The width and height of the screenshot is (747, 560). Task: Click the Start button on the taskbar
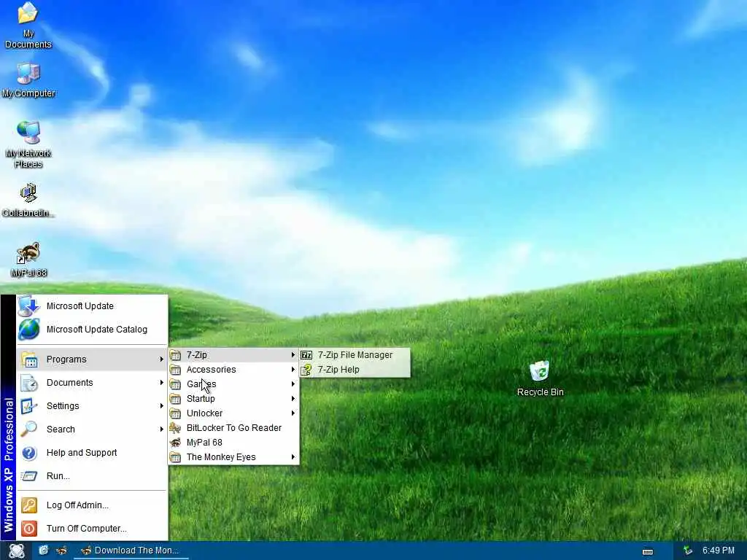[17, 551]
